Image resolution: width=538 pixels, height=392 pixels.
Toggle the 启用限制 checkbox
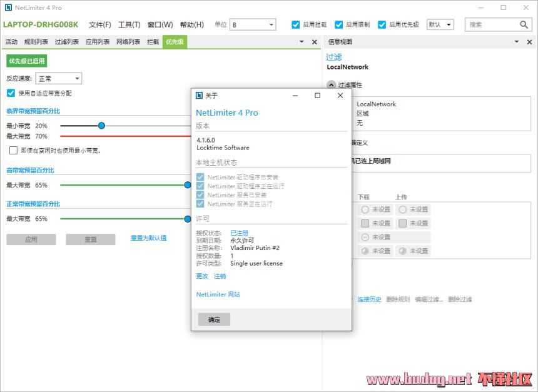(x=338, y=24)
